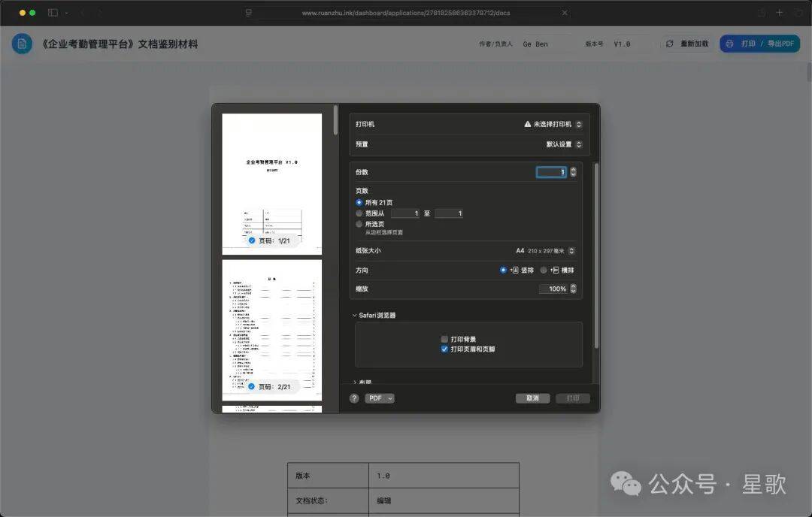This screenshot has width=812, height=517.
Task: Open a new tab with the plus icon
Action: (x=780, y=13)
